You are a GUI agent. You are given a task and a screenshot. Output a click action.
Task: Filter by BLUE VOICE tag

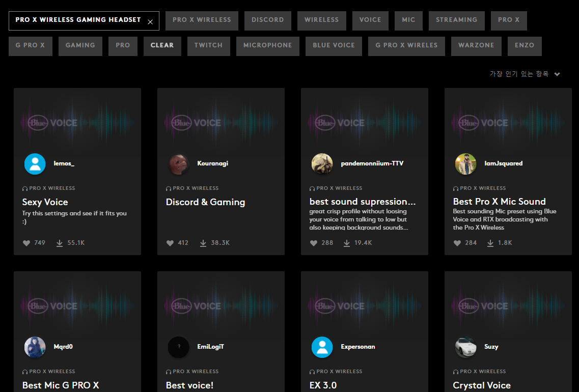pyautogui.click(x=334, y=46)
